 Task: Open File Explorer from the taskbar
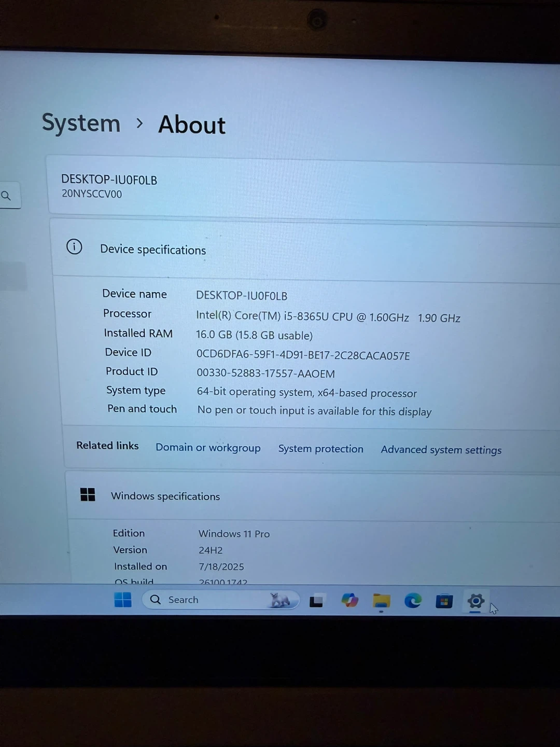pyautogui.click(x=382, y=601)
